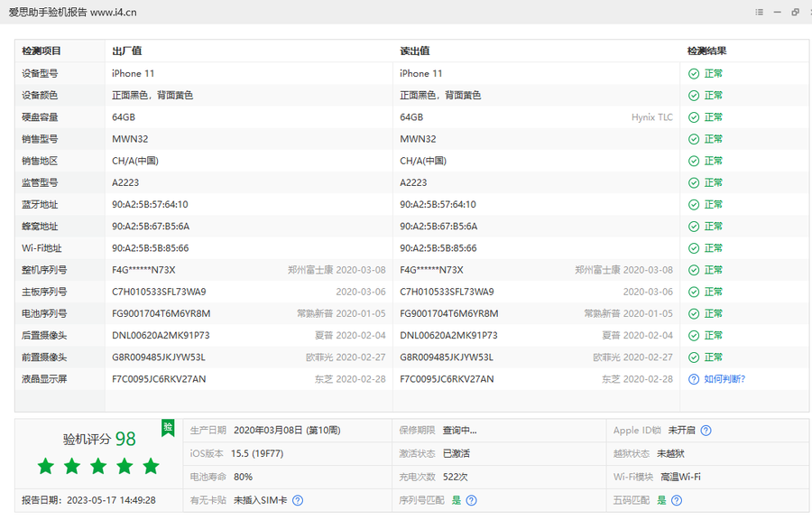The image size is (812, 520).
Task: Click the 验机评分 98 score
Action: click(x=99, y=439)
